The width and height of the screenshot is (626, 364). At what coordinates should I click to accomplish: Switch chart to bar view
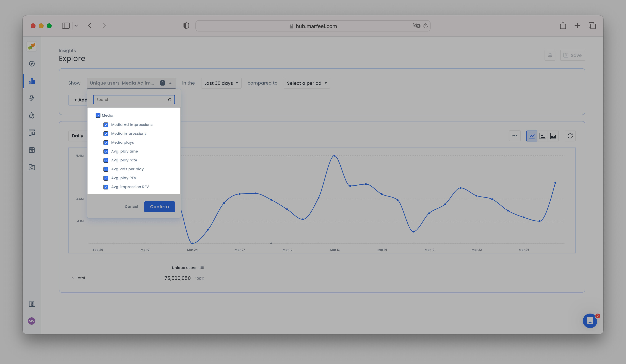pyautogui.click(x=542, y=136)
